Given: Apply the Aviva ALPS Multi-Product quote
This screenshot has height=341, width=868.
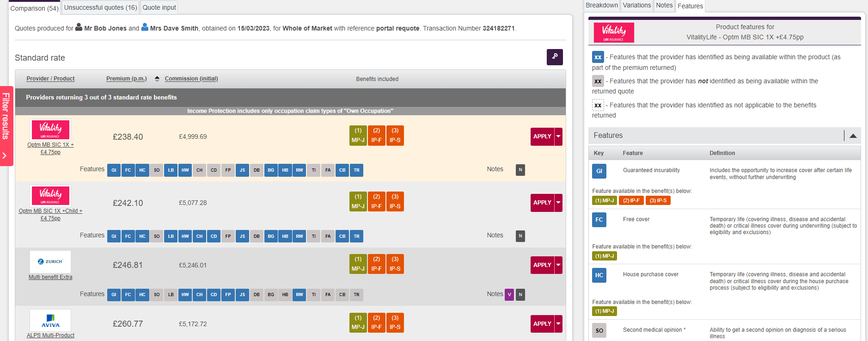Looking at the screenshot, I should click(542, 324).
